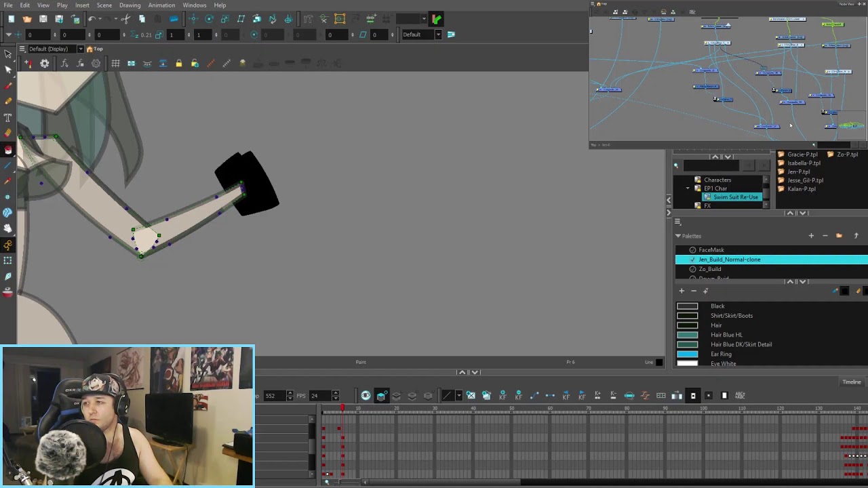Click the stop-motion keyframe icon
This screenshot has width=868, height=488.
(x=550, y=396)
